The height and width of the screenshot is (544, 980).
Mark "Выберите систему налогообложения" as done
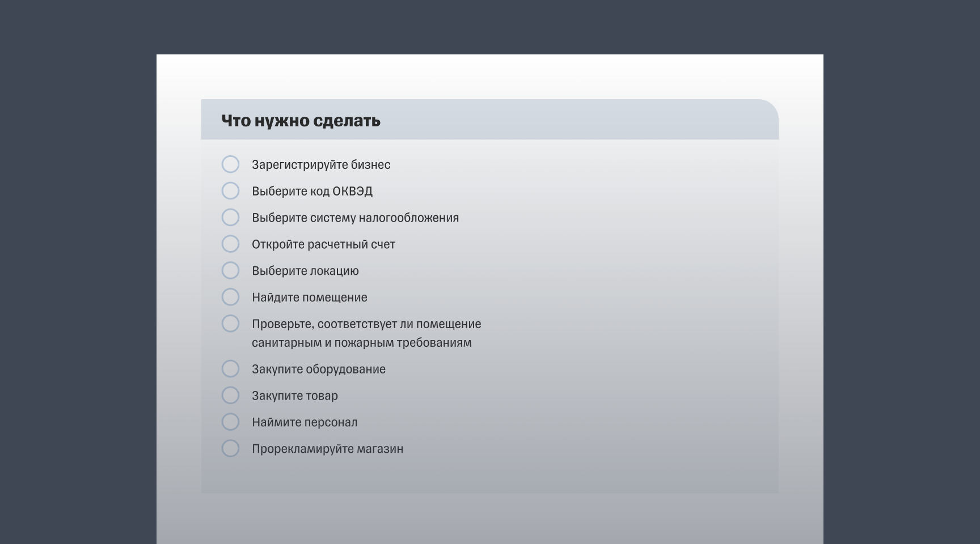click(230, 218)
